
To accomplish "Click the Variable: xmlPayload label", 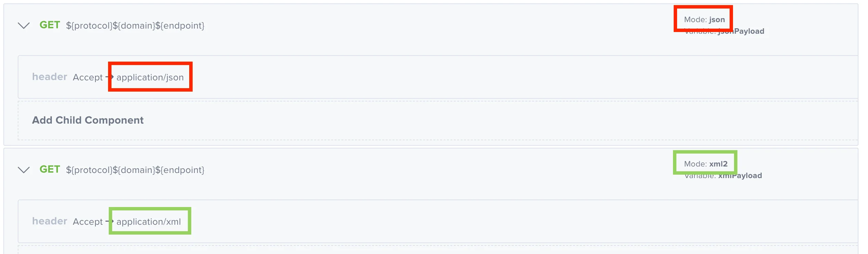I will click(x=723, y=176).
